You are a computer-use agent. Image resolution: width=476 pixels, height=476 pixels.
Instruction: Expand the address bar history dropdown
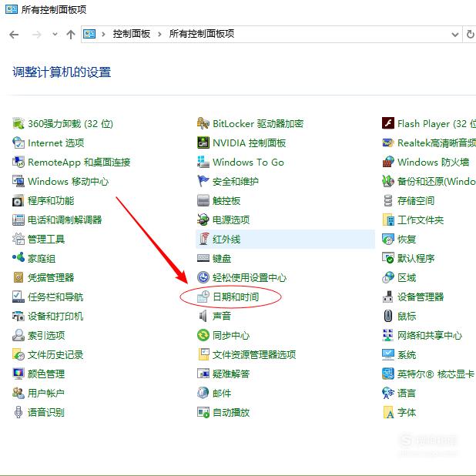[x=454, y=35]
